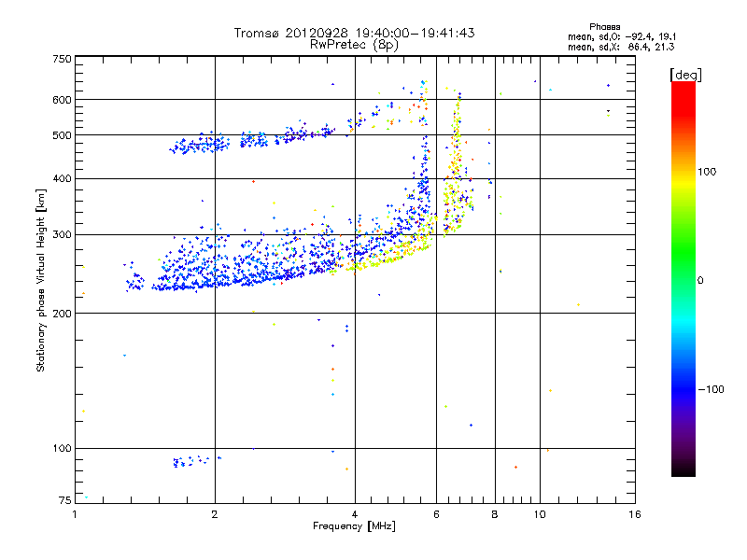Click the x-axis '2' tick label
The image size is (747, 560).
pos(215,514)
